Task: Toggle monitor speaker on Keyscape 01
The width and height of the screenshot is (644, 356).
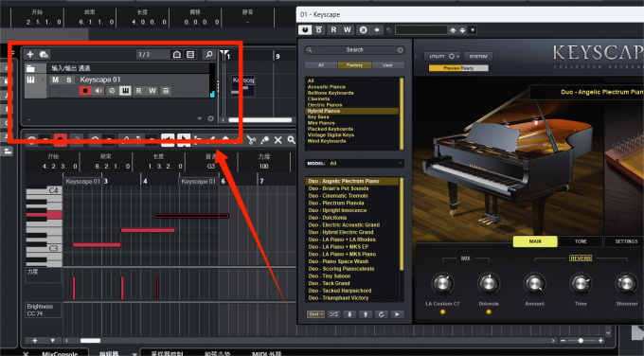Action: pyautogui.click(x=98, y=91)
